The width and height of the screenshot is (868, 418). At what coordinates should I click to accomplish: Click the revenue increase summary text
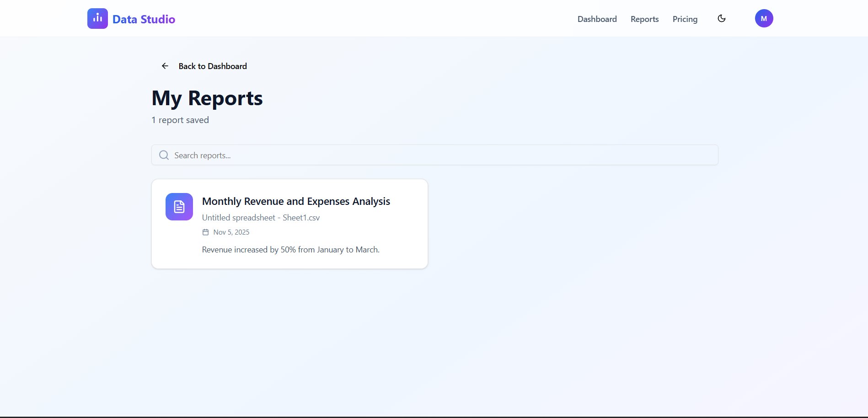point(291,249)
